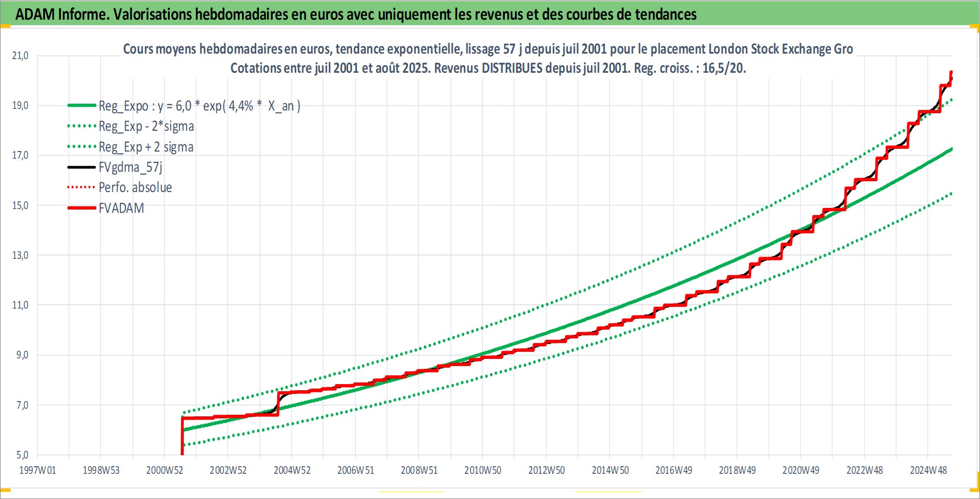The image size is (980, 499).
Task: Click the thick red line swatch for FVADAM
Action: [82, 208]
